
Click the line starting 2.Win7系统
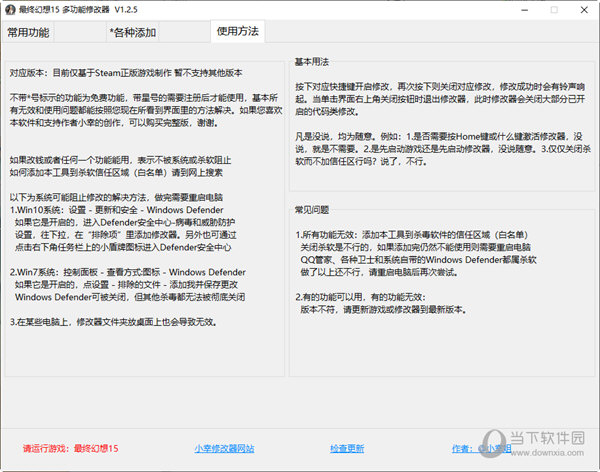(127, 272)
